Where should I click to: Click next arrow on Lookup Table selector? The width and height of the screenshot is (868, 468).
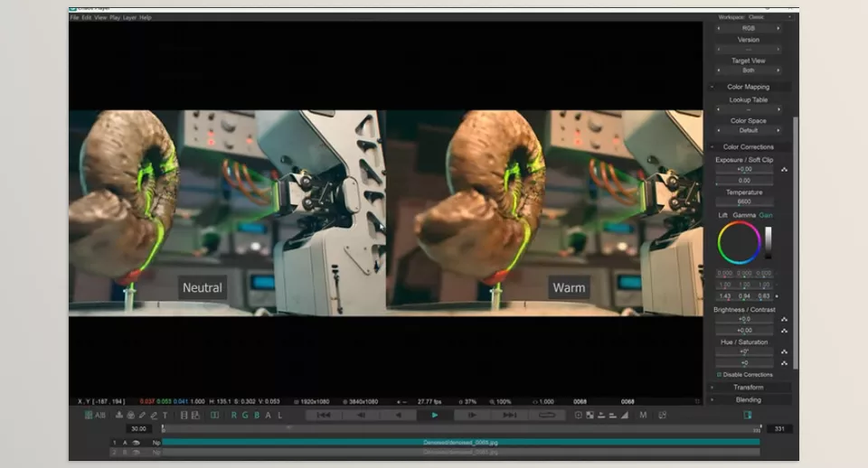tap(778, 109)
